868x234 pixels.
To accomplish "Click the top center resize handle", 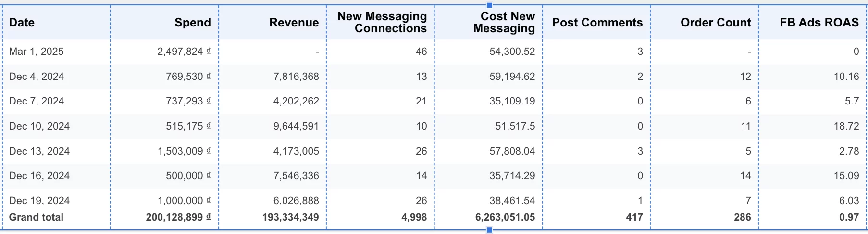I will 489,5.
